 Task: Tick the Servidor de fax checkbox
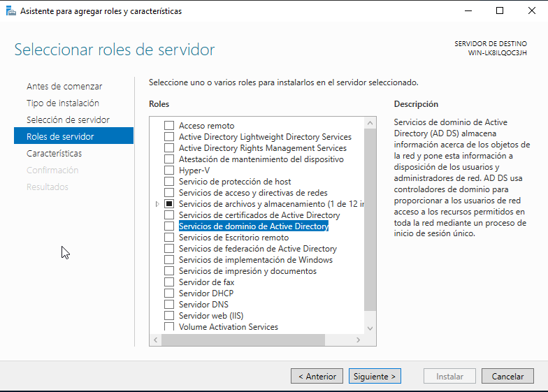coord(169,282)
